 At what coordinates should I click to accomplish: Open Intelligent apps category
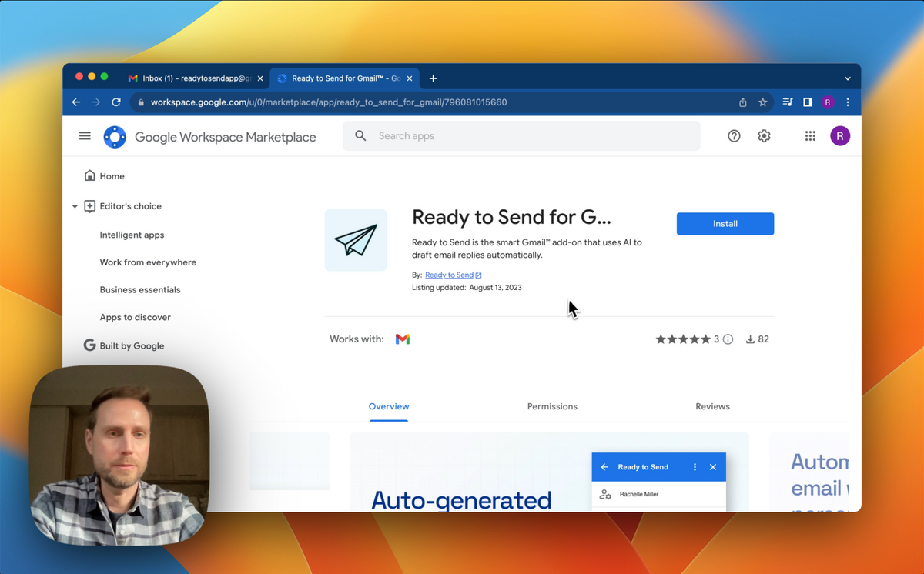[132, 235]
